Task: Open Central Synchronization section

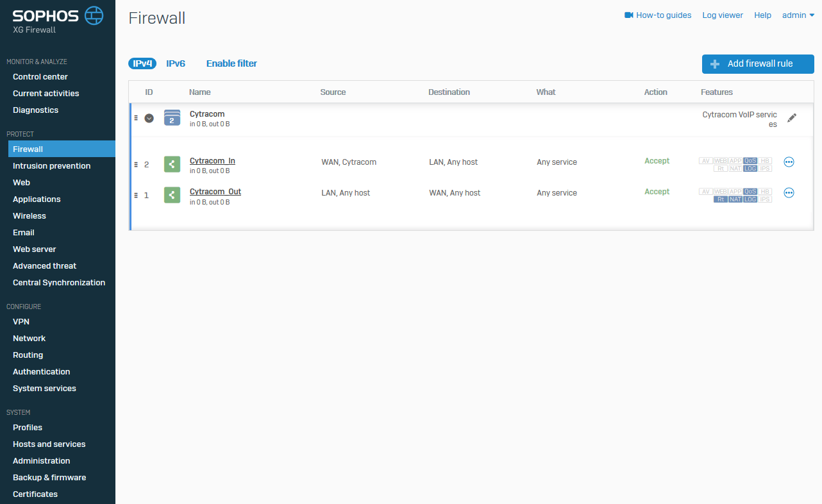Action: (58, 283)
